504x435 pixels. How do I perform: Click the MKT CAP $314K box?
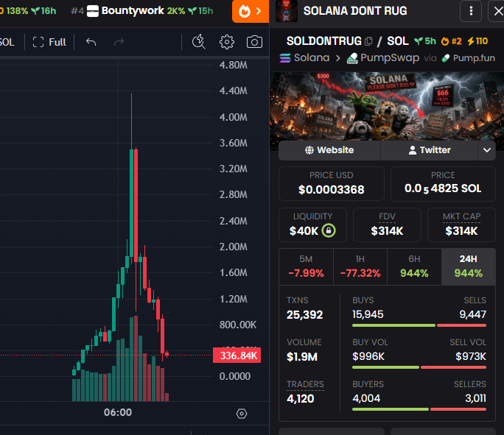tap(461, 224)
